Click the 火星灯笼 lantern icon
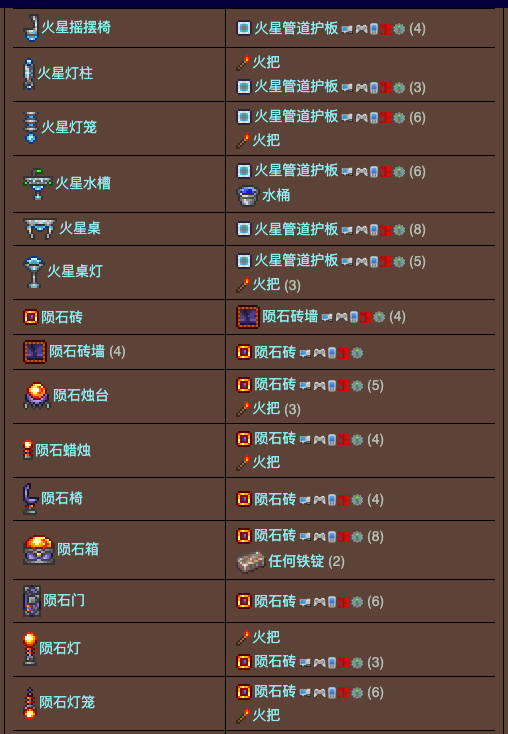 point(31,127)
